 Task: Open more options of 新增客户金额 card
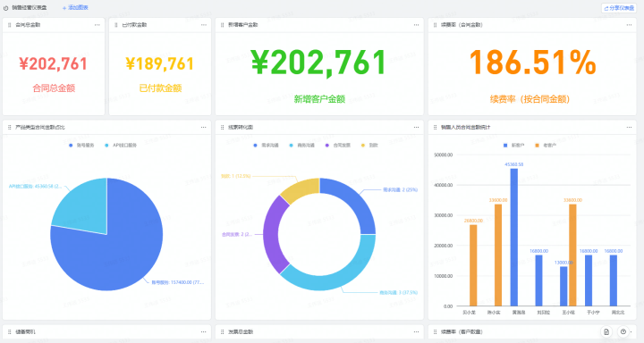tap(416, 25)
